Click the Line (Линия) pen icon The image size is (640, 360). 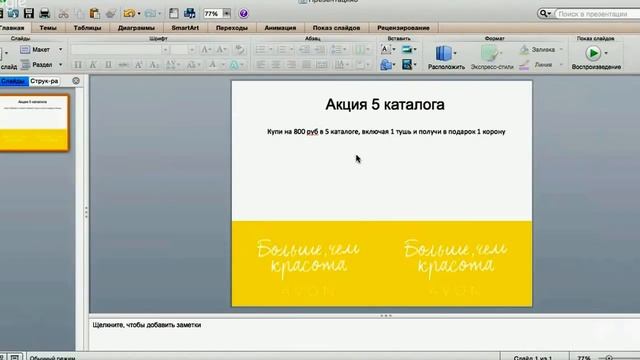click(524, 65)
